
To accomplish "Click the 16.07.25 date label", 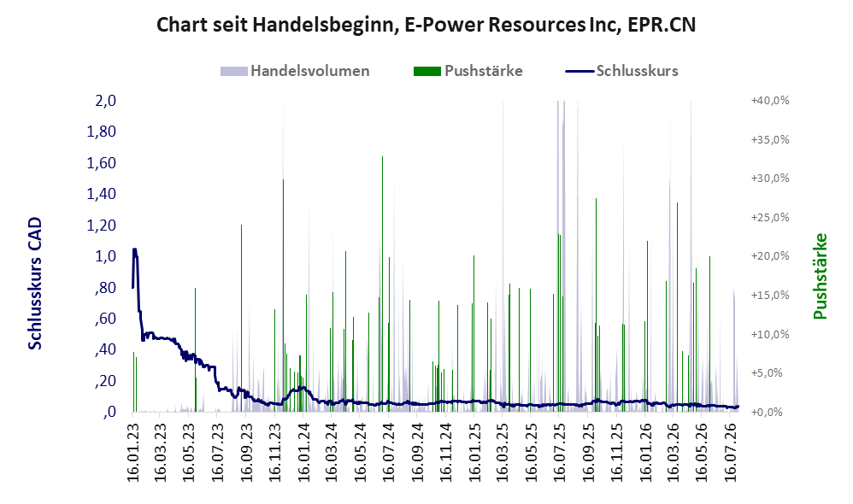I will click(559, 453).
